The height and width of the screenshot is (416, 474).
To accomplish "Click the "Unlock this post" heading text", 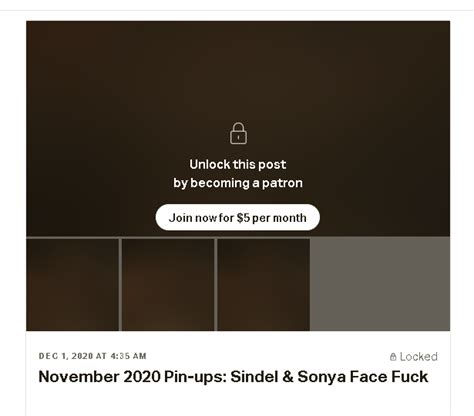I will coord(238,164).
